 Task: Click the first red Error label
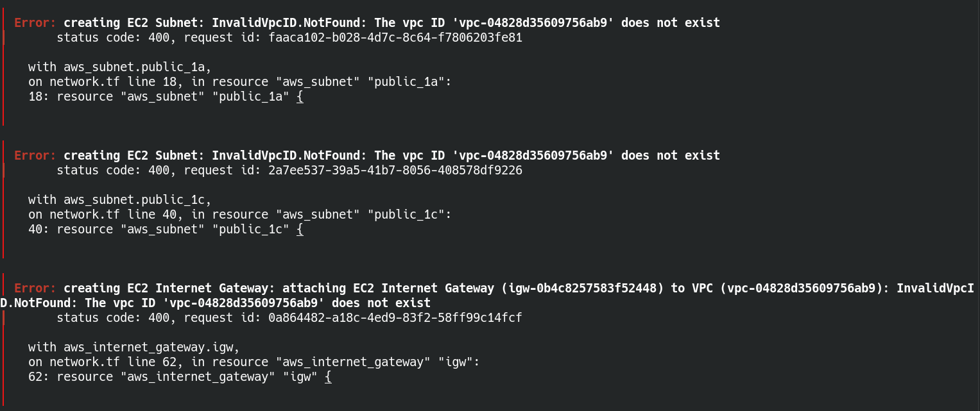[x=35, y=22]
